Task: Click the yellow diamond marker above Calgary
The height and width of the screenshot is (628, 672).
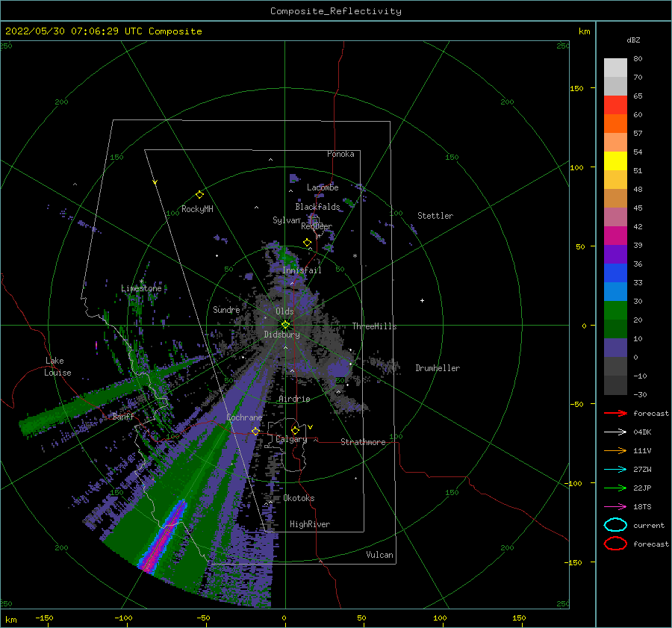Action: (295, 430)
